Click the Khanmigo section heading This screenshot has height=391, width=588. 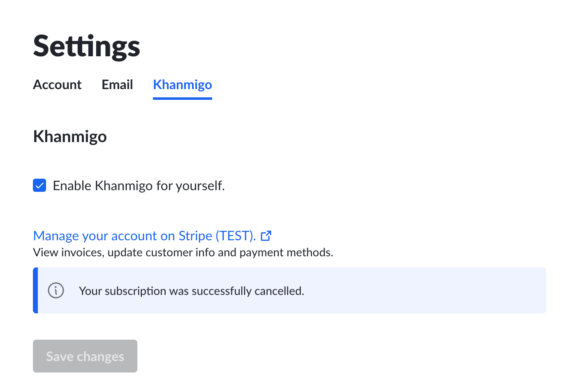(70, 137)
